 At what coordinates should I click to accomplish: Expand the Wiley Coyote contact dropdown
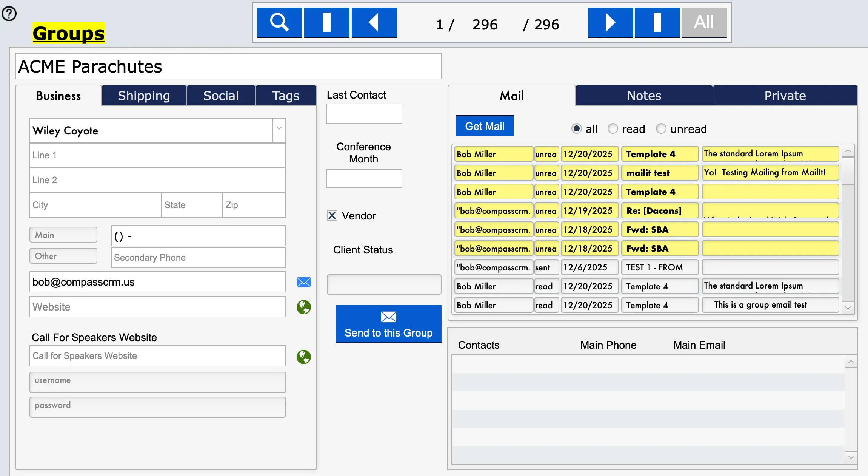point(279,128)
